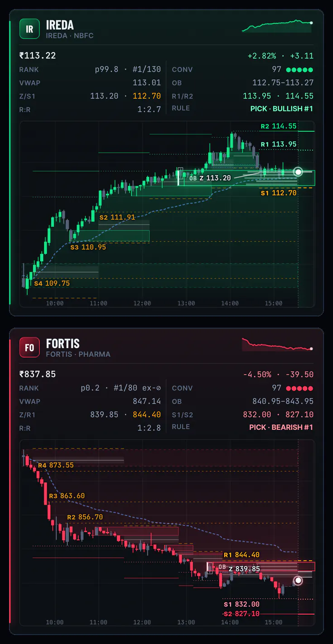Click the PICK · BULLISH #1 rule label
The image size is (333, 644).
[281, 109]
